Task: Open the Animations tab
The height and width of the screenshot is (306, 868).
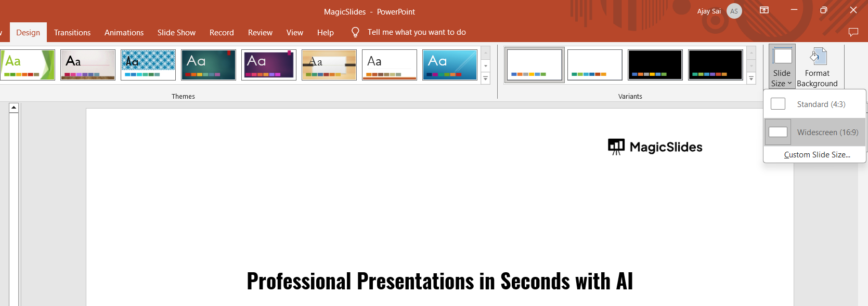Action: [124, 32]
